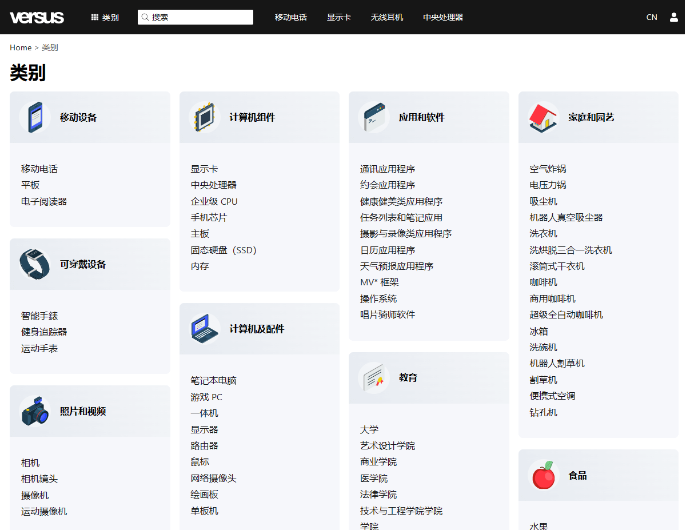Open 路由器 link

pyautogui.click(x=204, y=446)
